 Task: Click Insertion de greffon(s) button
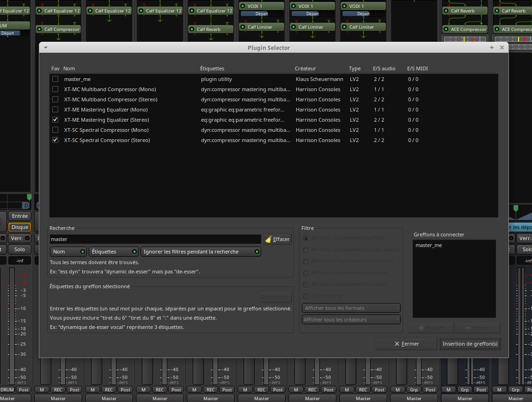[x=470, y=344]
